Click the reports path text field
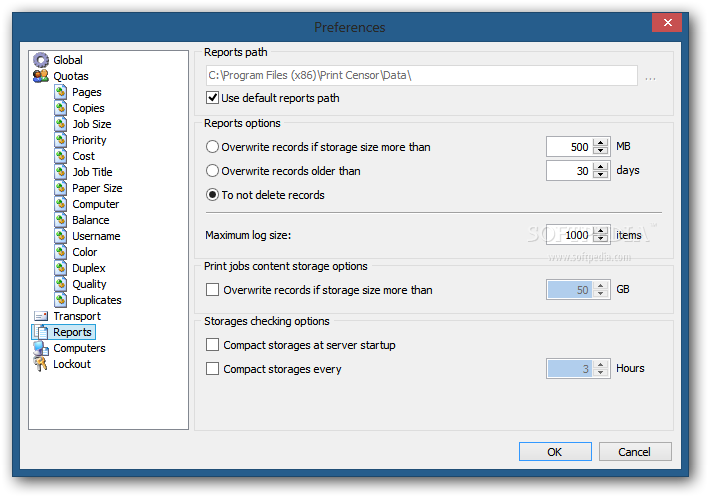The image size is (709, 497). (421, 75)
